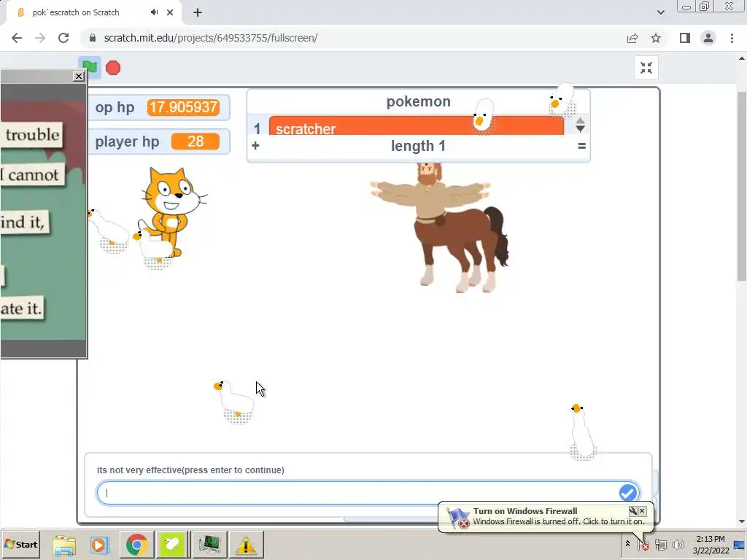This screenshot has width=747, height=560.
Task: Click the "pokemon" list title
Action: coord(418,101)
